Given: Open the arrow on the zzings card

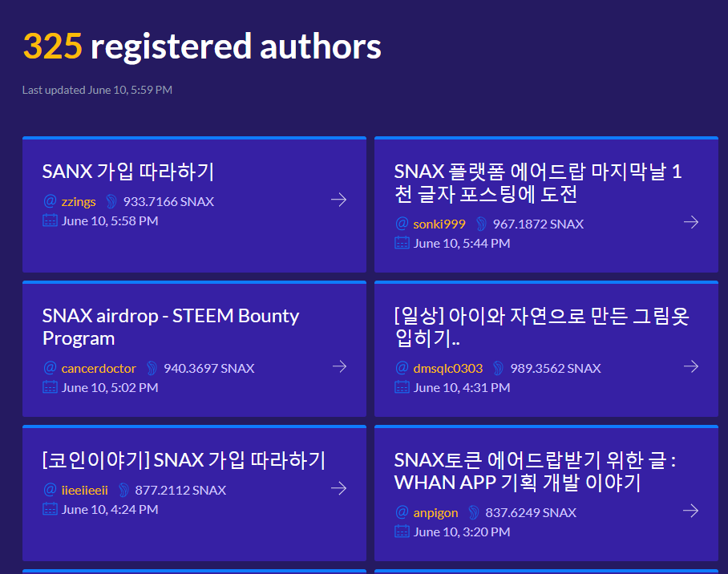Looking at the screenshot, I should coord(338,200).
